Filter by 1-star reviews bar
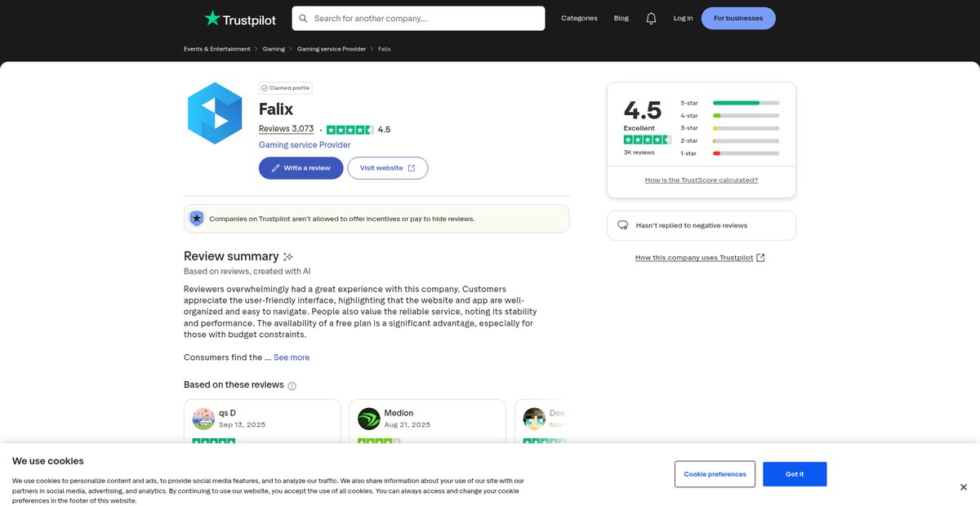The height and width of the screenshot is (506, 980). (x=730, y=153)
